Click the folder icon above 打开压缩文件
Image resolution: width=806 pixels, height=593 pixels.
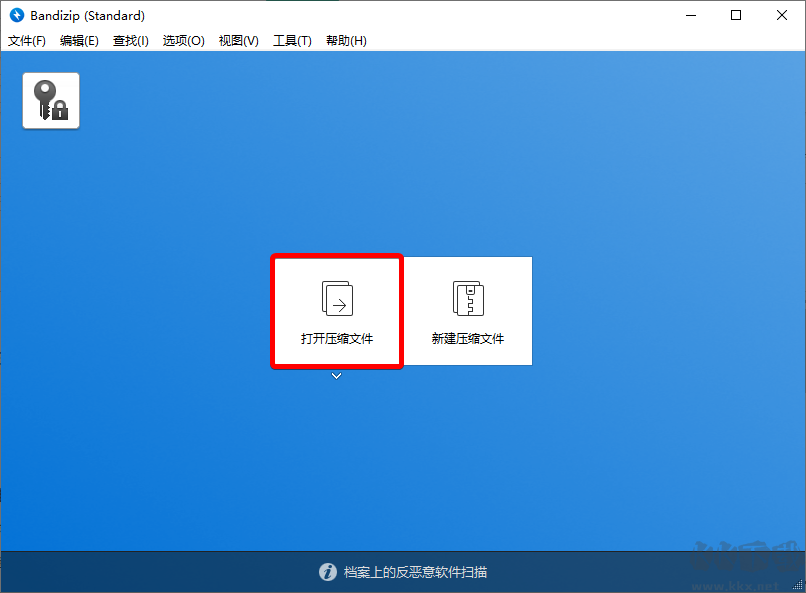point(336,298)
